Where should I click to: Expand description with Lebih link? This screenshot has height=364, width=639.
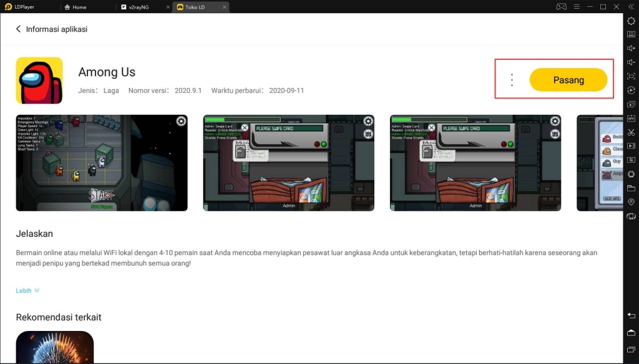click(27, 290)
